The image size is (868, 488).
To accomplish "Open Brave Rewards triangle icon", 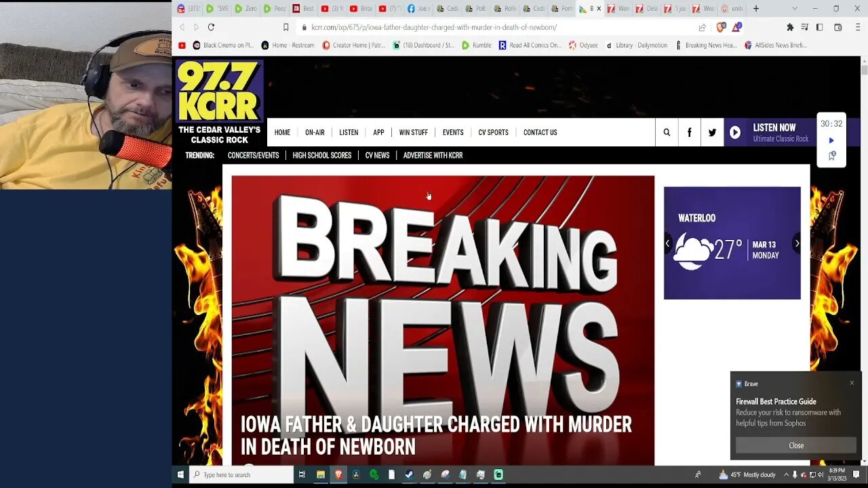I will 736,27.
